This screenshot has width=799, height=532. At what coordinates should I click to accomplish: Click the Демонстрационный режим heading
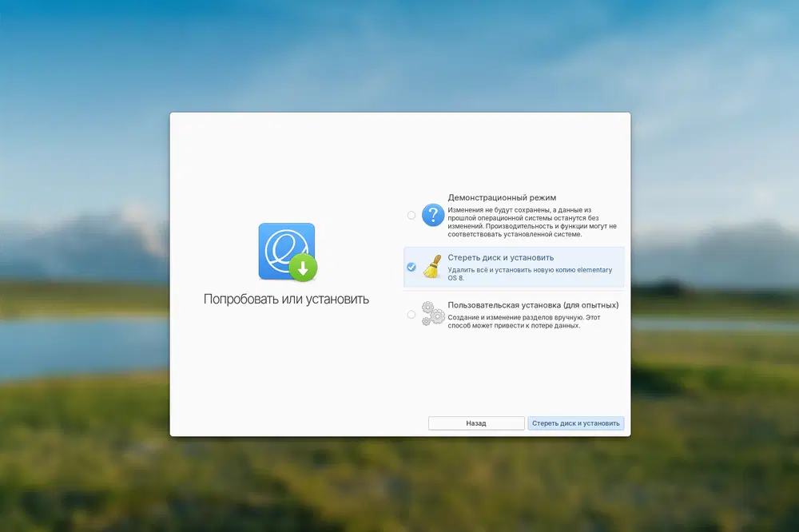pyautogui.click(x=502, y=198)
